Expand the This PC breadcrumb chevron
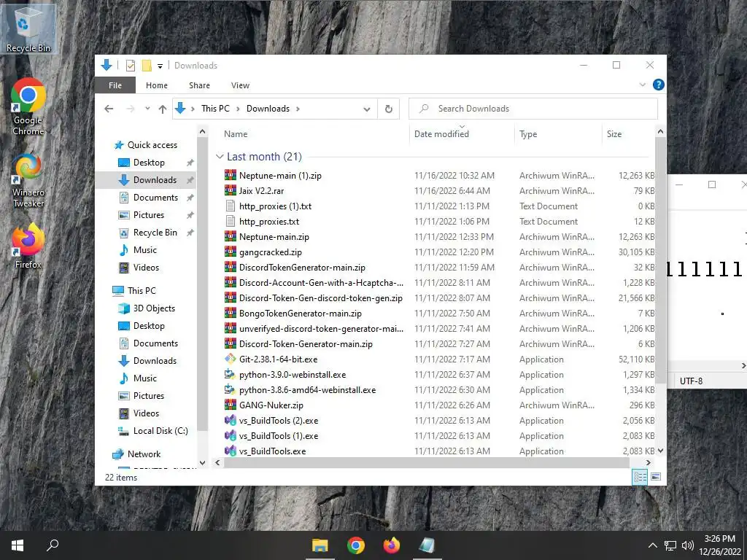Viewport: 747px width, 560px height. click(238, 109)
